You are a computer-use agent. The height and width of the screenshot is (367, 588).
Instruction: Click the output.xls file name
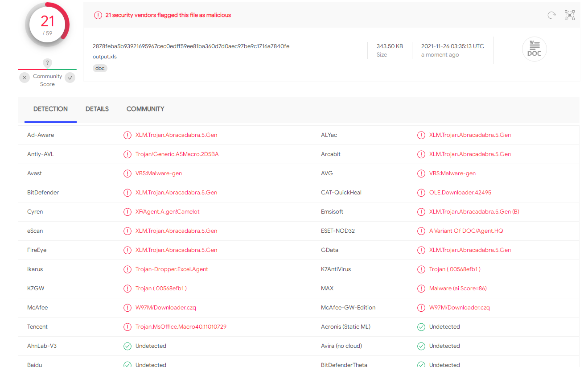coord(105,57)
